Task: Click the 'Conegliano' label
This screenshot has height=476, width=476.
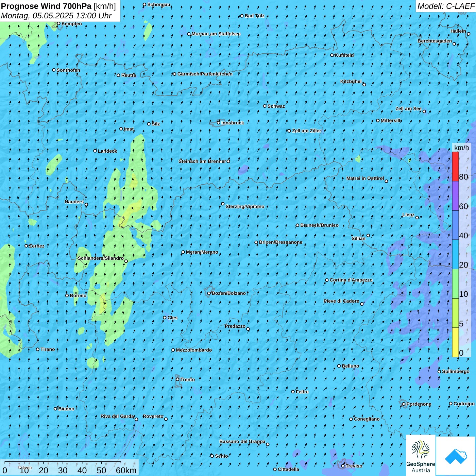Action: (367, 419)
